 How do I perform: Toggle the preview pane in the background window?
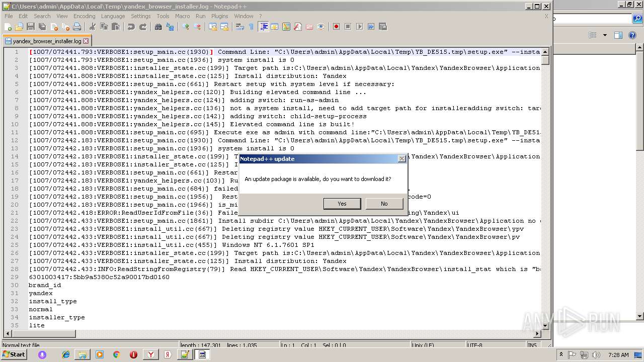click(618, 35)
